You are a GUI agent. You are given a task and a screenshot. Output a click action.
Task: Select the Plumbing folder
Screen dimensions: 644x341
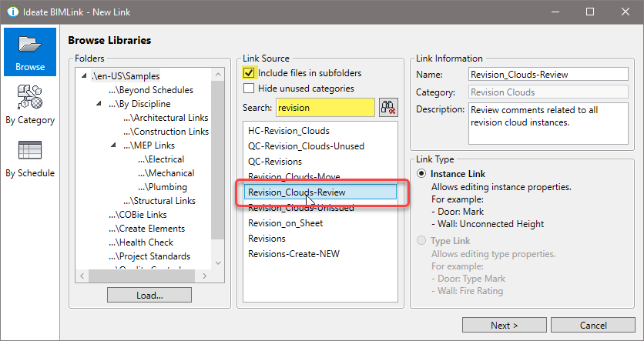pyautogui.click(x=163, y=187)
